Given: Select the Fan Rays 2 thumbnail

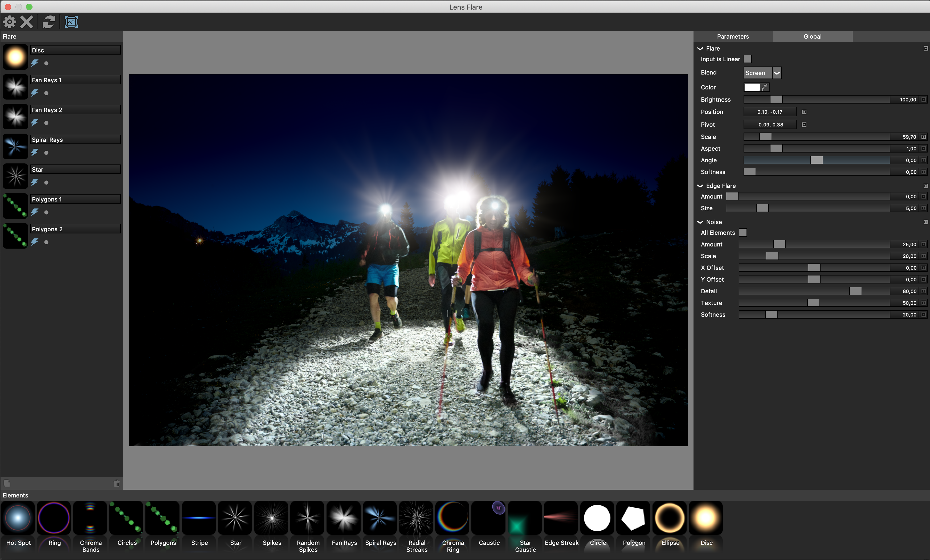Looking at the screenshot, I should [x=15, y=117].
